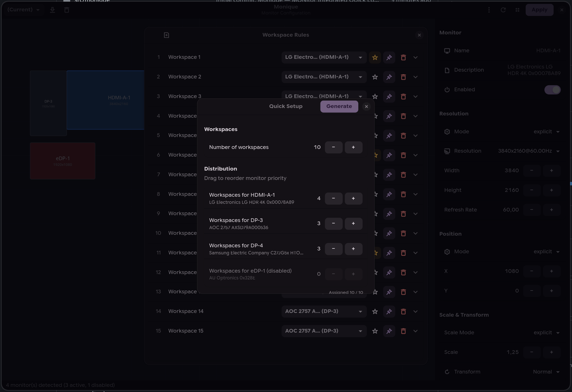Click the Generate button in Quick Setup

pyautogui.click(x=339, y=106)
